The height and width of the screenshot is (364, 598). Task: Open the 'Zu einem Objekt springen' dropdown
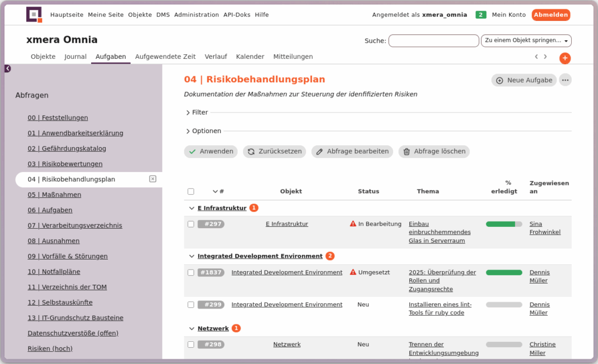tap(526, 41)
